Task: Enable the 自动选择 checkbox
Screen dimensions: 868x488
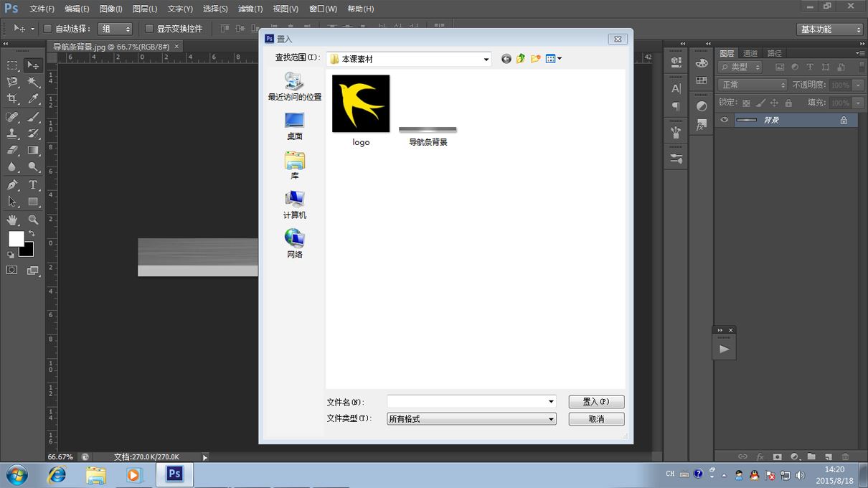Action: [47, 29]
